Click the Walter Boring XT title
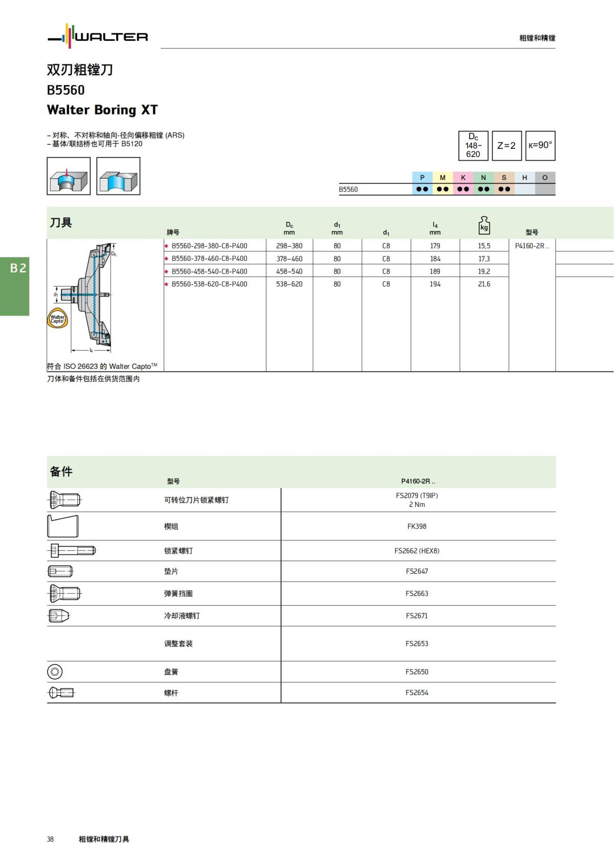614x868 pixels. [x=102, y=110]
